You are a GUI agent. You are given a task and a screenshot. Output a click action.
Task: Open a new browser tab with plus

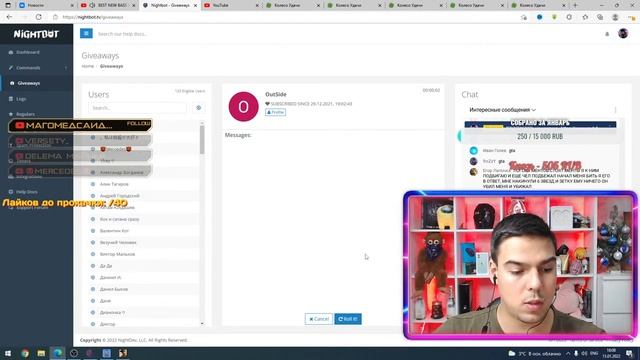point(575,5)
